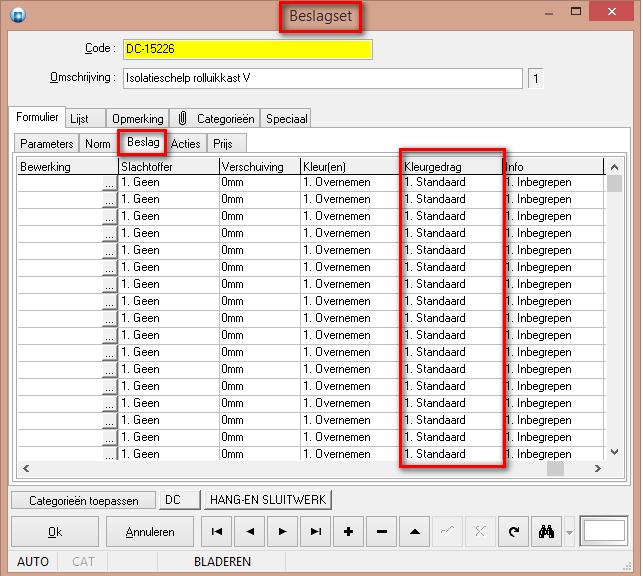
Task: Select the Norm sub-tab
Action: pyautogui.click(x=98, y=144)
